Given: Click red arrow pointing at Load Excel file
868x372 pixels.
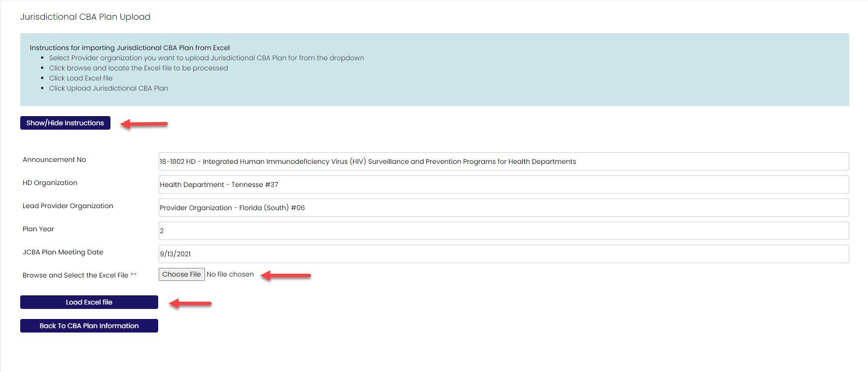Looking at the screenshot, I should tap(190, 303).
